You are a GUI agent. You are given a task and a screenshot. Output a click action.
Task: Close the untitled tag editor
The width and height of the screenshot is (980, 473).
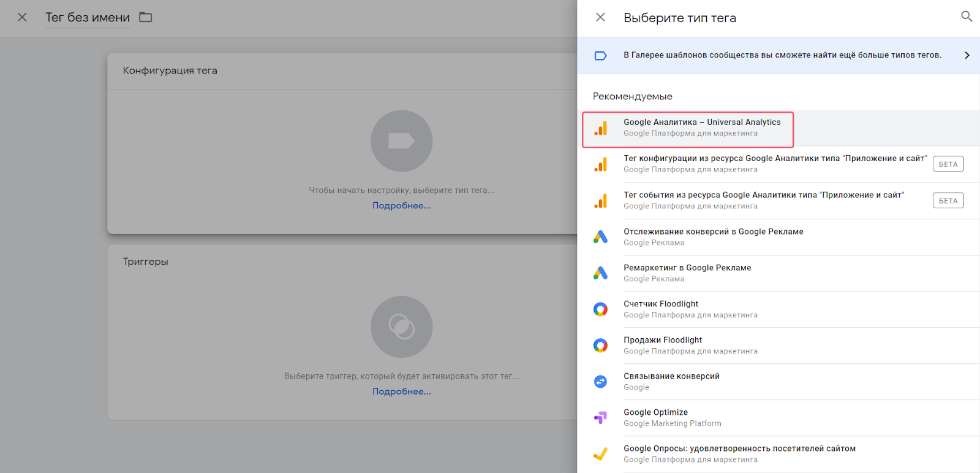click(22, 17)
